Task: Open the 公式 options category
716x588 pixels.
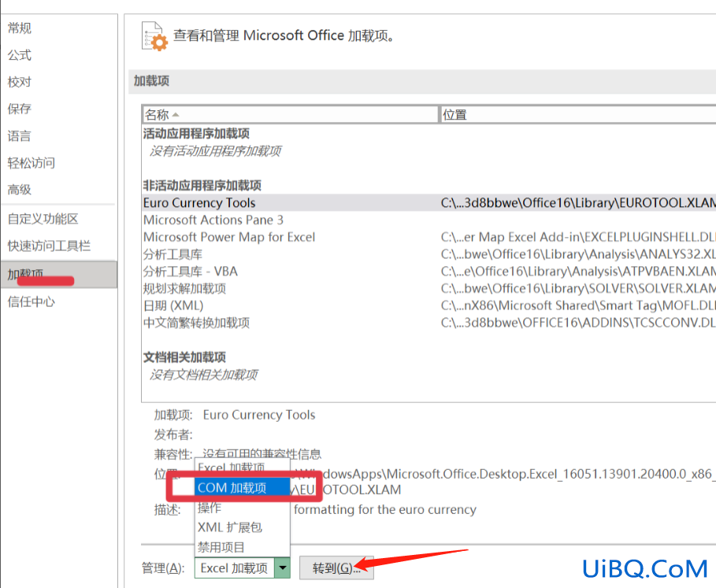Action: click(20, 55)
